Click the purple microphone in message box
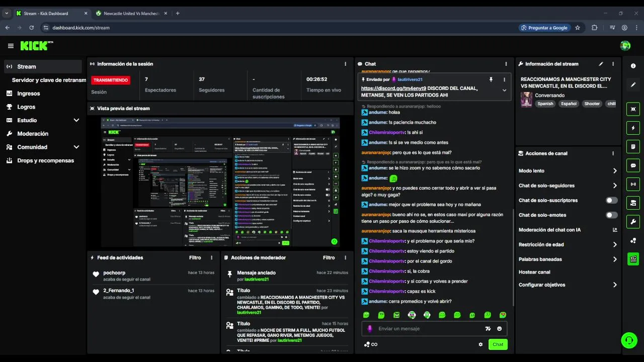This screenshot has width=644, height=362. (x=370, y=329)
